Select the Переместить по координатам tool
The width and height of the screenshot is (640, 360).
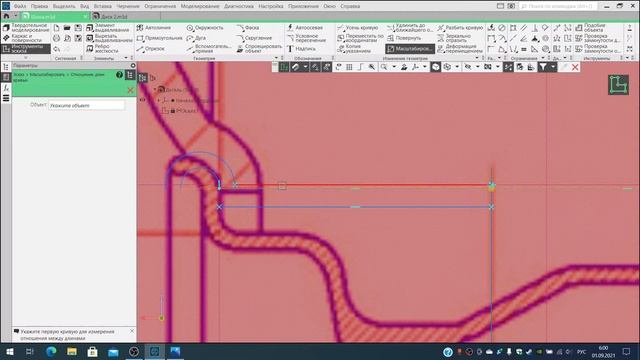pos(360,38)
